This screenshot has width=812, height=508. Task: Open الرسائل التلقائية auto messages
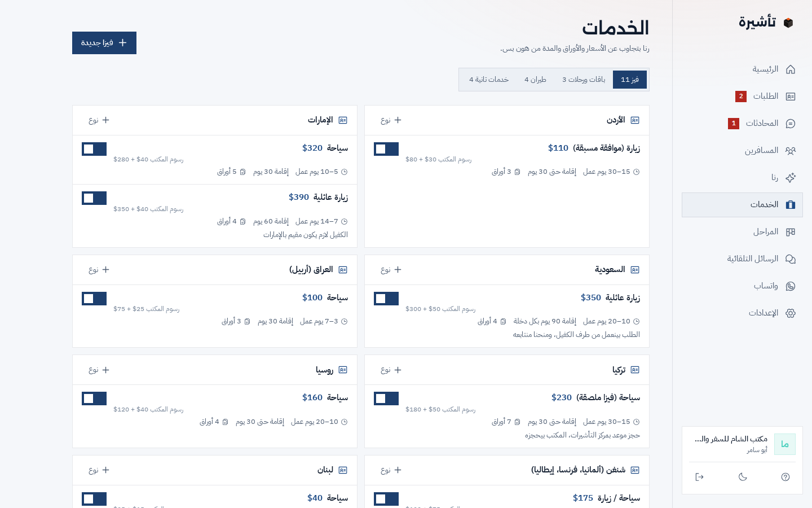tap(742, 259)
